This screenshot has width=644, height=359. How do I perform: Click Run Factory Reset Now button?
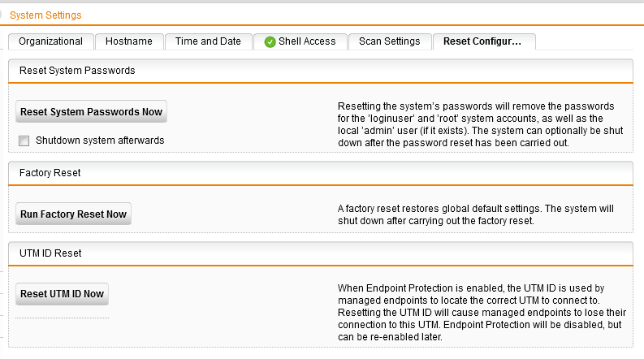(x=73, y=214)
